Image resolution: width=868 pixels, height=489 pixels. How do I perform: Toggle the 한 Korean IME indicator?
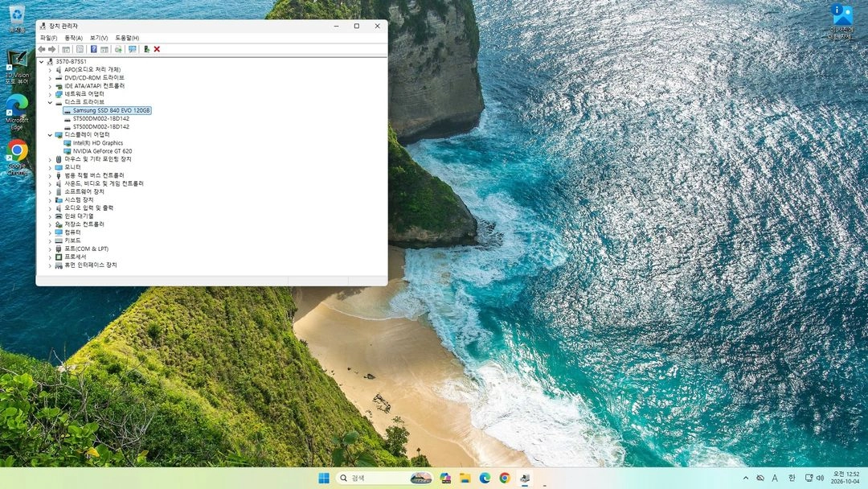tap(792, 478)
